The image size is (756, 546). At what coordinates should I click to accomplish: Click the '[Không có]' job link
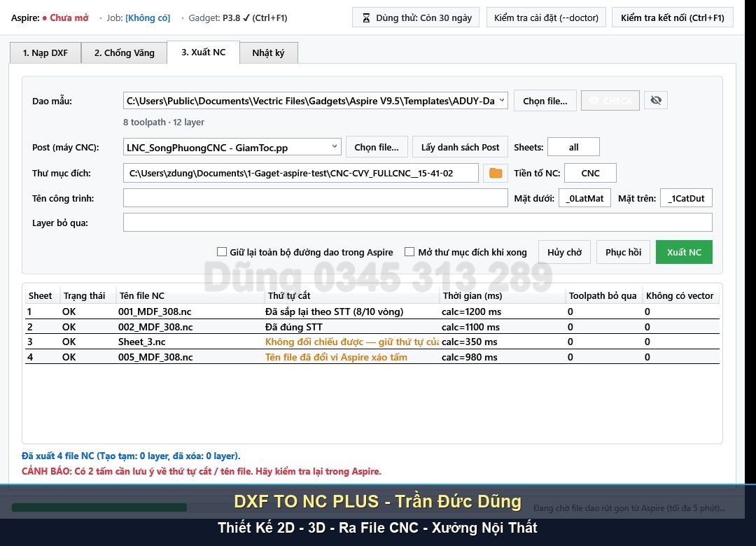click(x=148, y=17)
